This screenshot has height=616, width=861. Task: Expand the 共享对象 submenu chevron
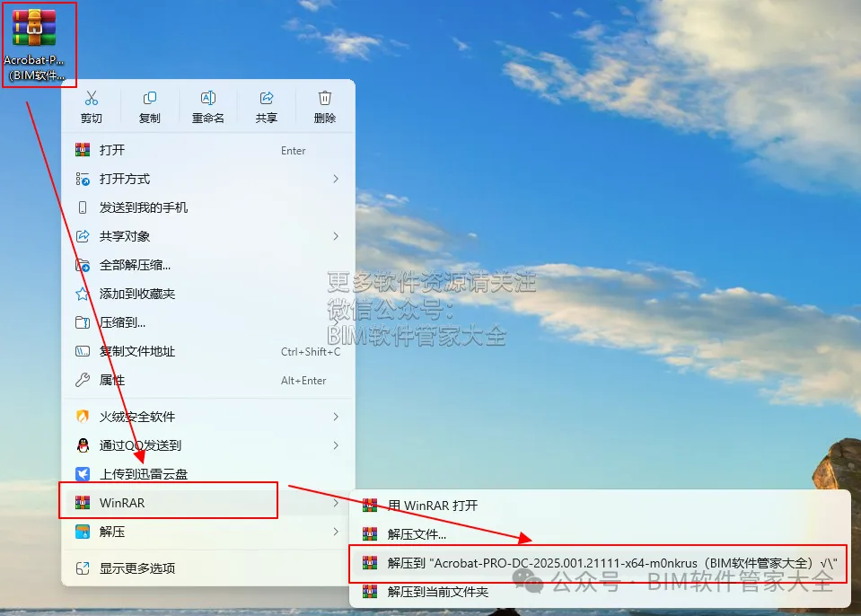point(336,236)
